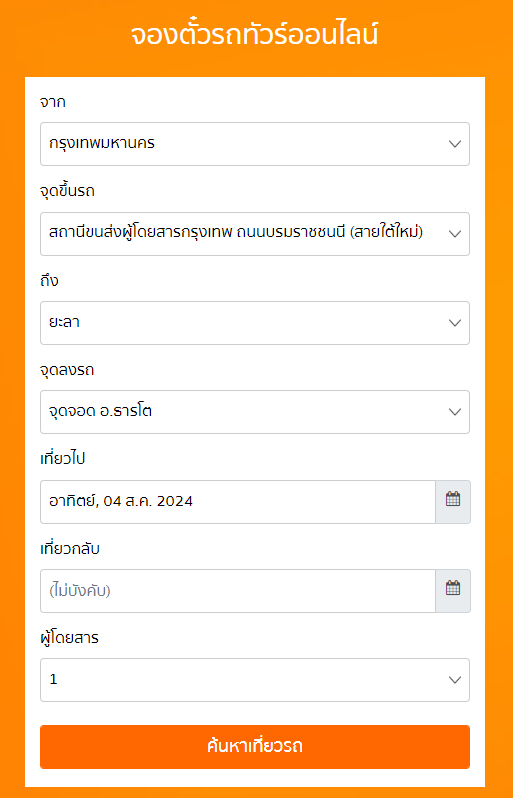
Task: Click the จองตั๋วรถทัวร์ออนไลน์ page heading
Action: (x=254, y=36)
